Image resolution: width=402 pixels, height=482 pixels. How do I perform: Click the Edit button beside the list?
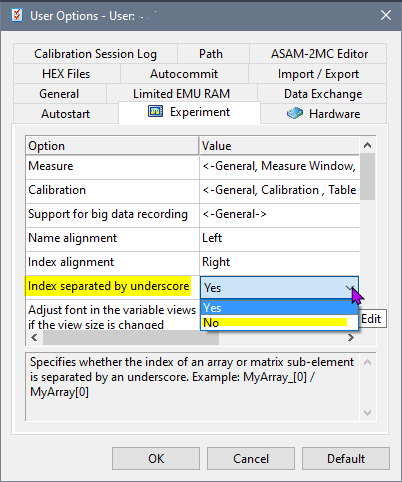click(x=373, y=319)
